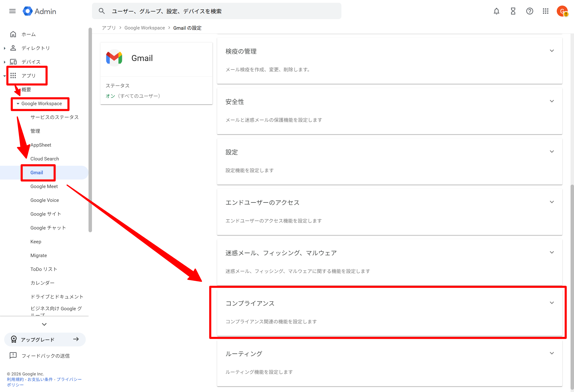
Task: Click the notifications bell icon
Action: click(497, 11)
